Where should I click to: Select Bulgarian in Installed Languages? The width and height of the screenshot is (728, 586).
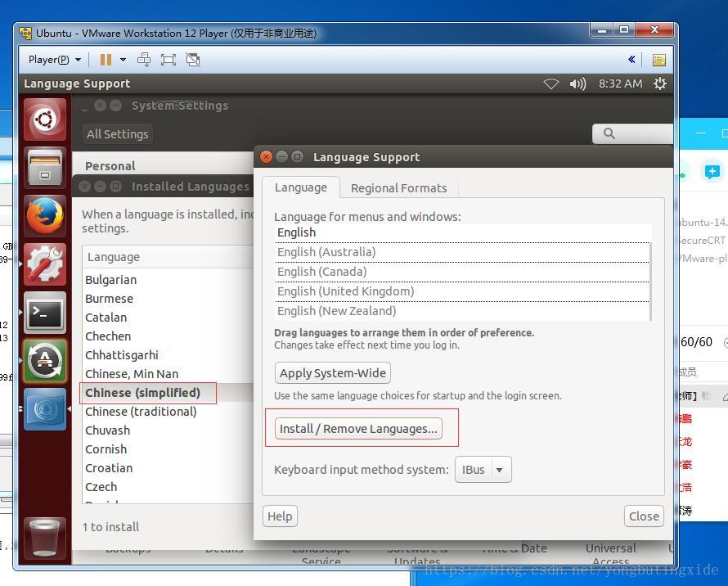pyautogui.click(x=168, y=280)
